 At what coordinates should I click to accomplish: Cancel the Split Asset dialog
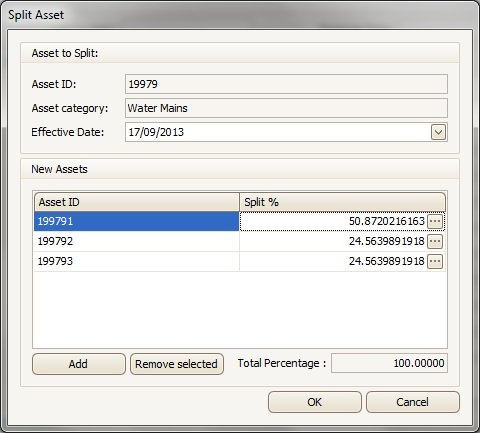coord(413,402)
